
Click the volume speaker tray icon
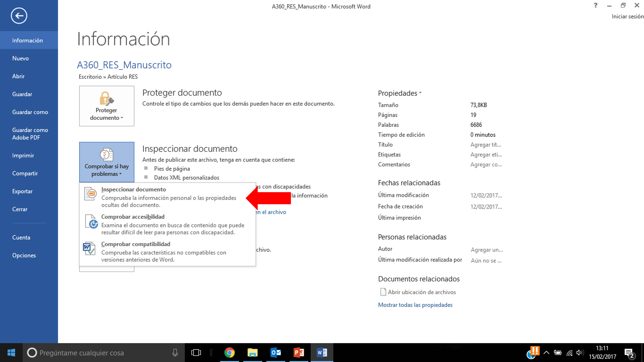click(x=580, y=352)
